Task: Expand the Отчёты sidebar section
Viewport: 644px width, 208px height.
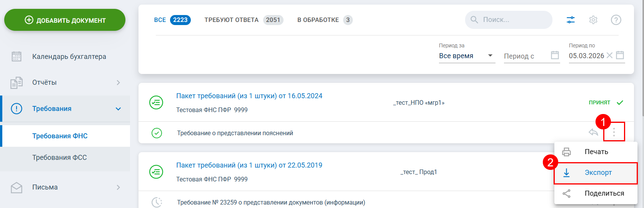Action: point(118,82)
